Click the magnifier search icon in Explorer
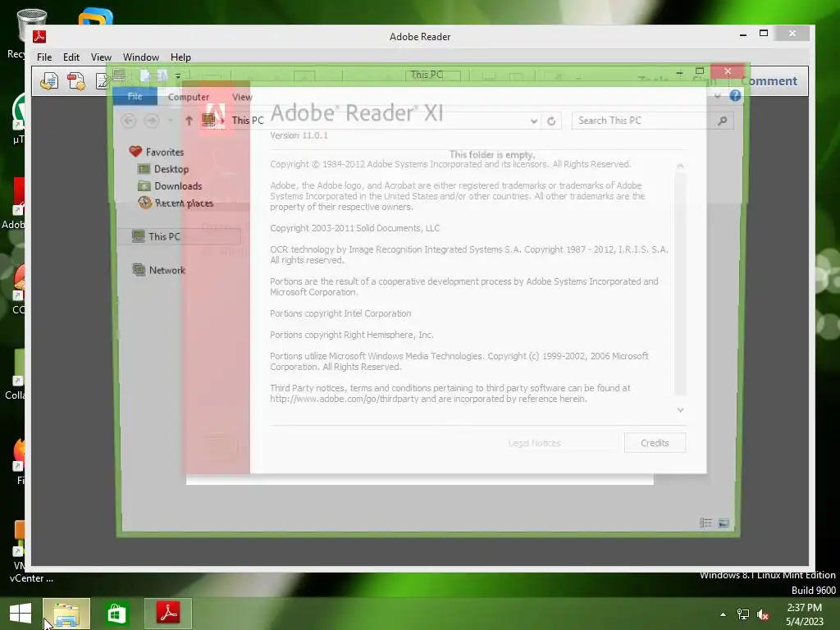Image resolution: width=840 pixels, height=630 pixels. coord(723,121)
